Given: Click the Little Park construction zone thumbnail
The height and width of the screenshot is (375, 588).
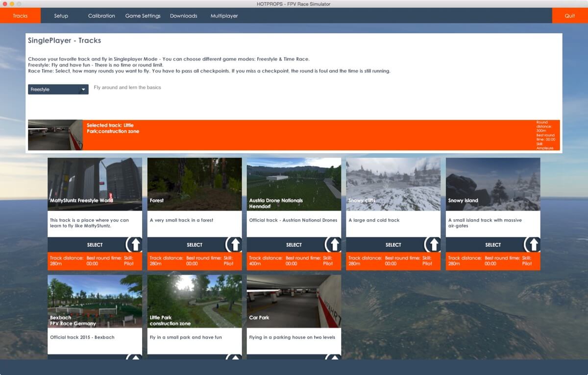Looking at the screenshot, I should tap(195, 301).
